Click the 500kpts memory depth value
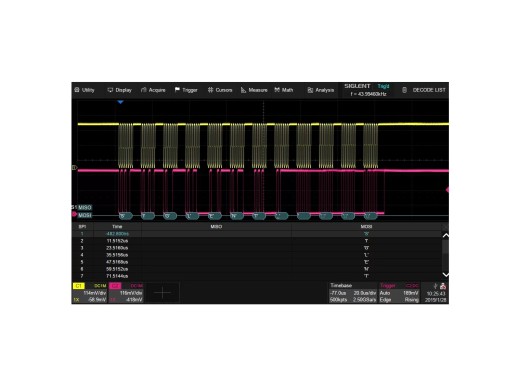Screen dimensions: 520x380 (x=339, y=300)
